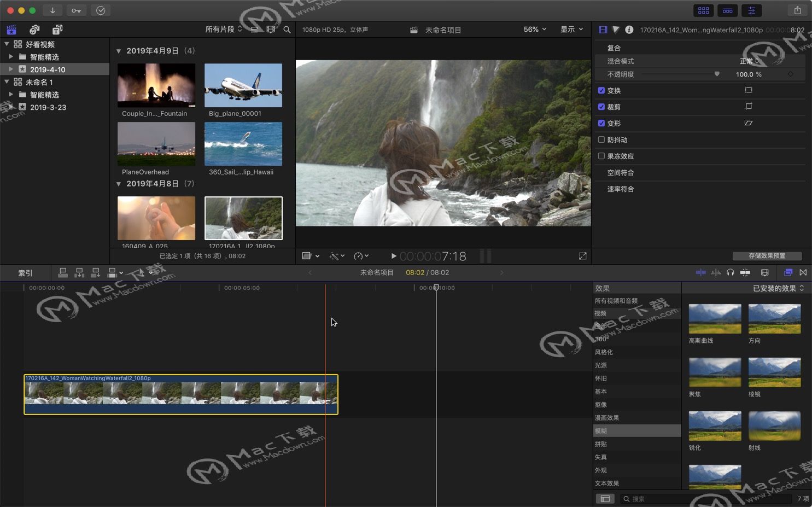812x507 pixels.
Task: Append the clip to the storyline
Action: [96, 272]
